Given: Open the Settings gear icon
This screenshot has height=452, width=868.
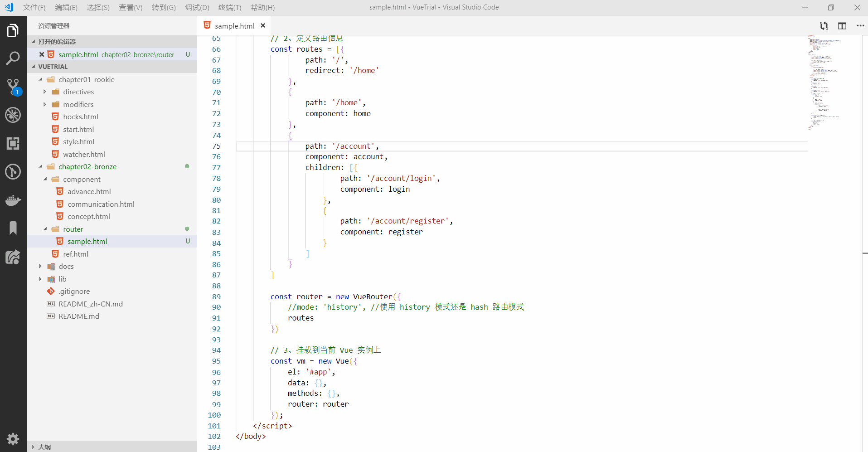Looking at the screenshot, I should point(13,439).
